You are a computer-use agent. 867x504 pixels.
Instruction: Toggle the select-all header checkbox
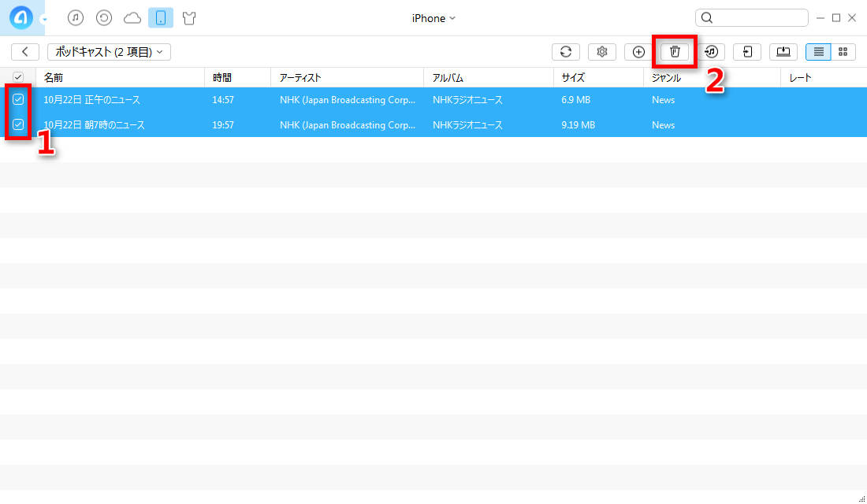point(18,77)
